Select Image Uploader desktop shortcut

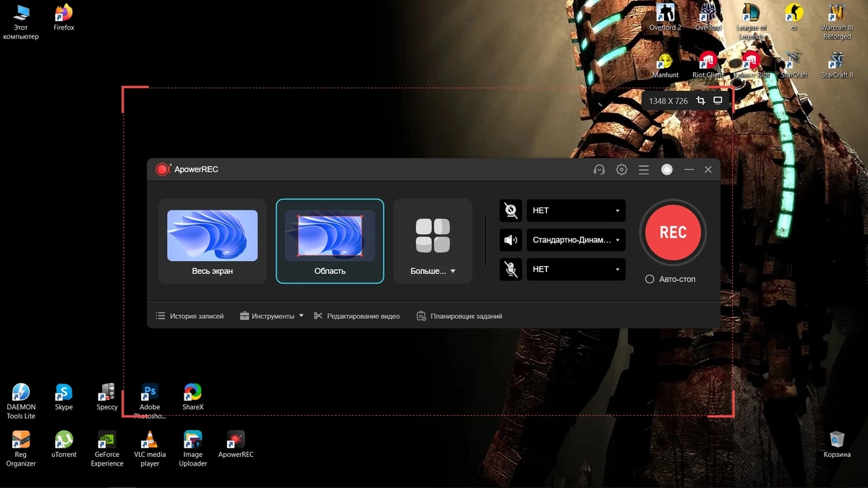(x=192, y=449)
